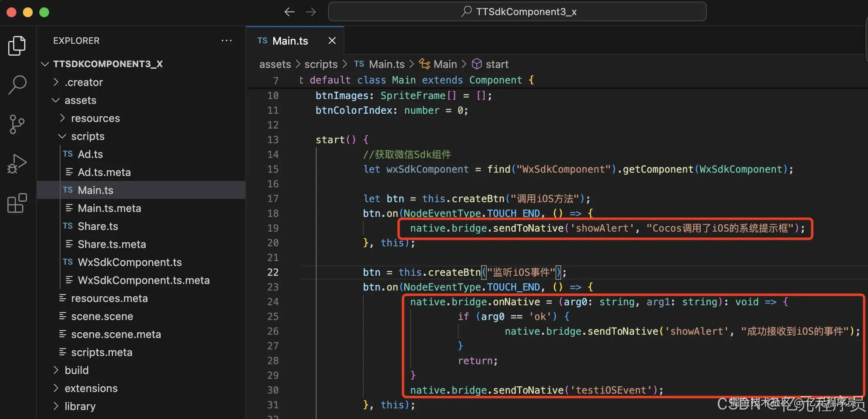Image resolution: width=868 pixels, height=419 pixels.
Task: Open the Ad.ts.meta file
Action: pyautogui.click(x=141, y=172)
